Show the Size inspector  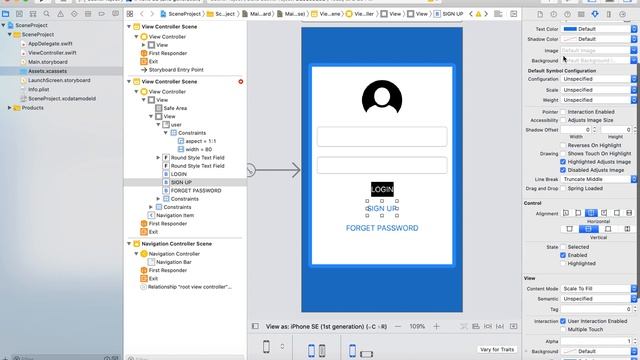pyautogui.click(x=609, y=14)
